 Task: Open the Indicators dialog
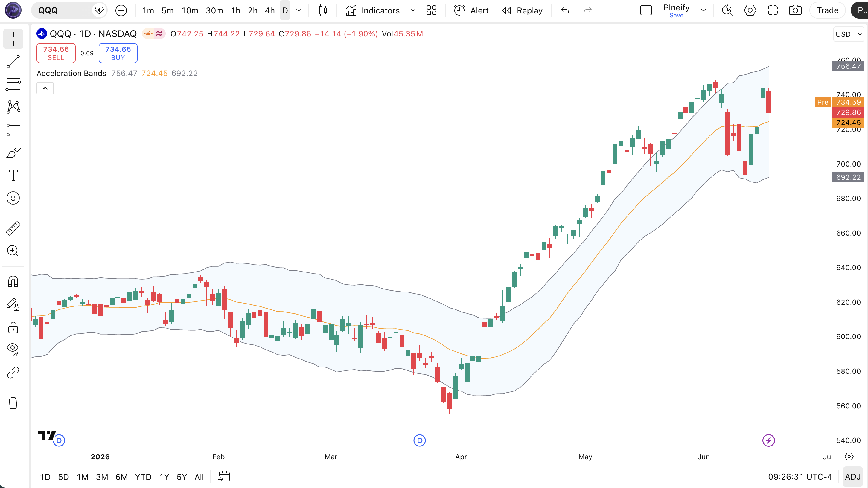[373, 10]
